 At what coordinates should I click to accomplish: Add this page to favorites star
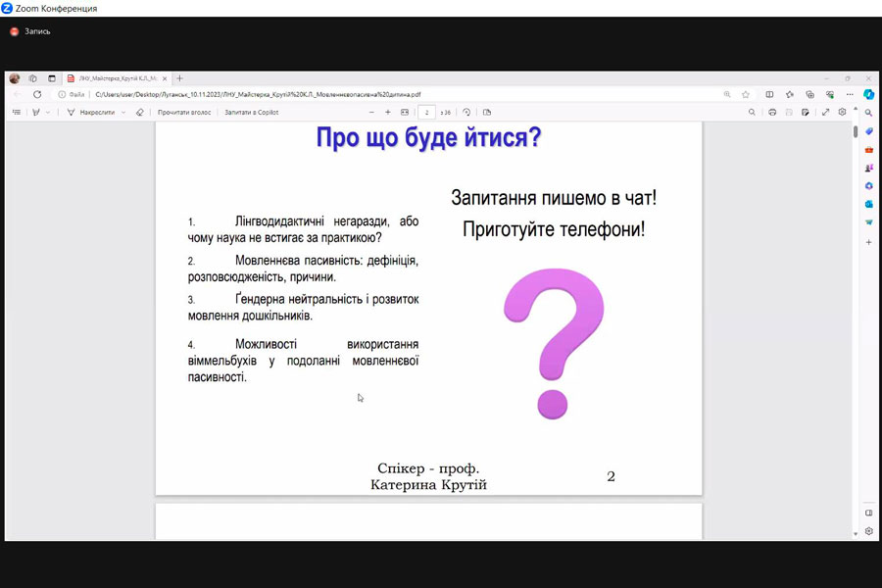tap(746, 95)
